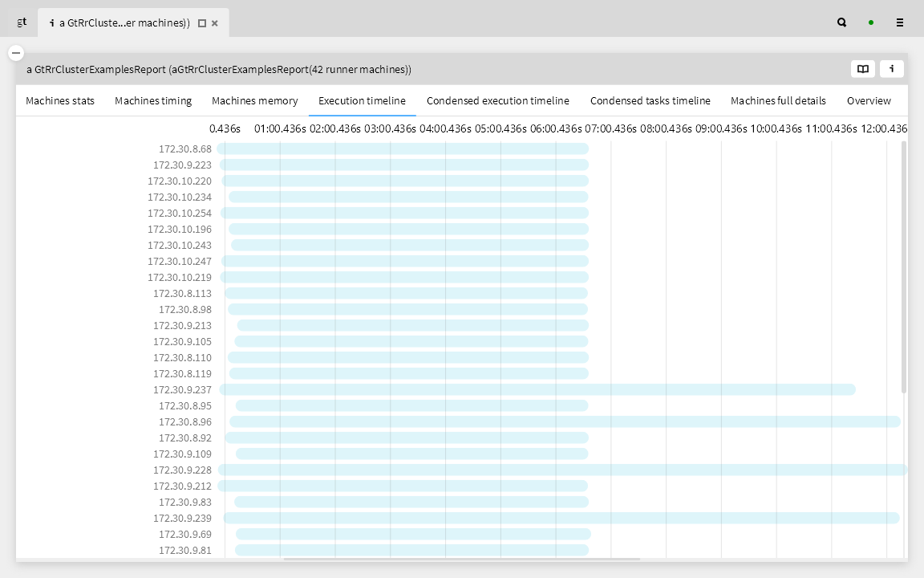The height and width of the screenshot is (578, 924).
Task: Click the machine label 172.30.9.105
Action: click(x=182, y=341)
